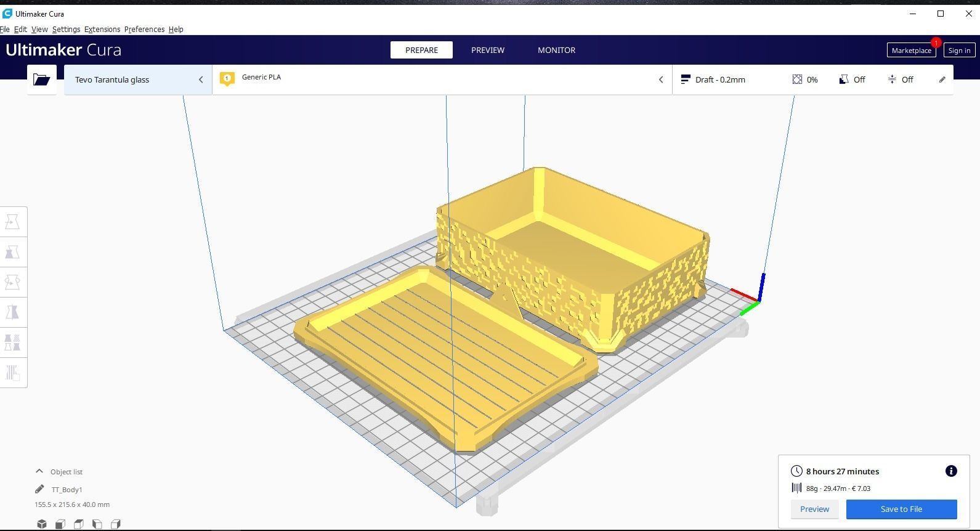Viewport: 980px width, 531px height.
Task: Switch to the PREPARE stage tab
Action: point(421,50)
